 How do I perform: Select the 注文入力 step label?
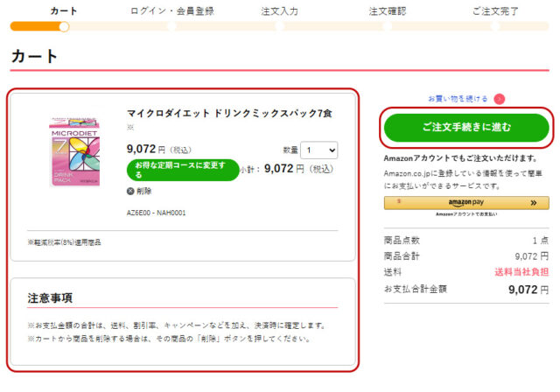(280, 10)
